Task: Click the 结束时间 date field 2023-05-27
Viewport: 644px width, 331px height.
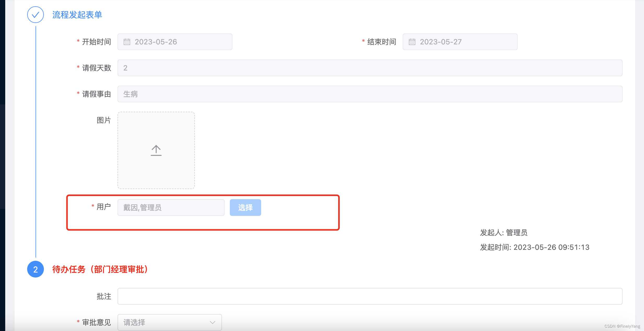Action: coord(460,42)
